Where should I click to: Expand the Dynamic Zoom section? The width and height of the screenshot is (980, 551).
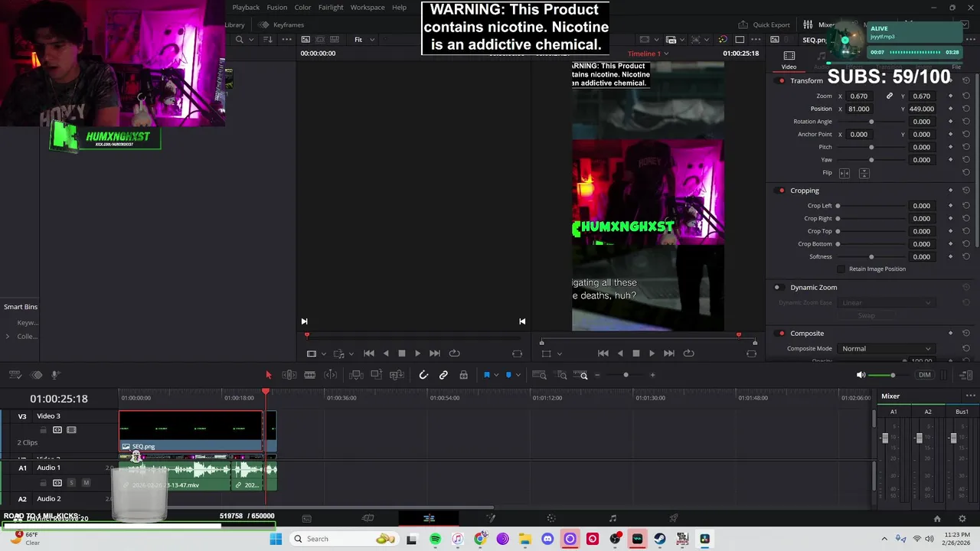tap(814, 288)
